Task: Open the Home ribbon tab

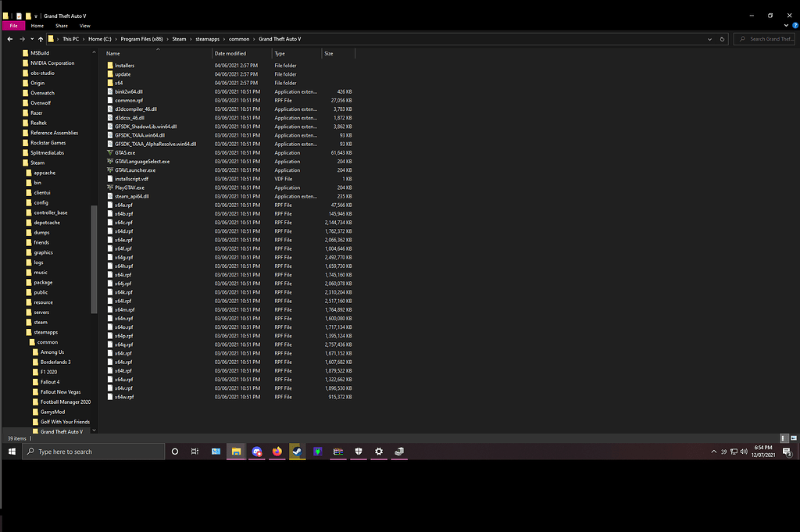Action: tap(37, 26)
